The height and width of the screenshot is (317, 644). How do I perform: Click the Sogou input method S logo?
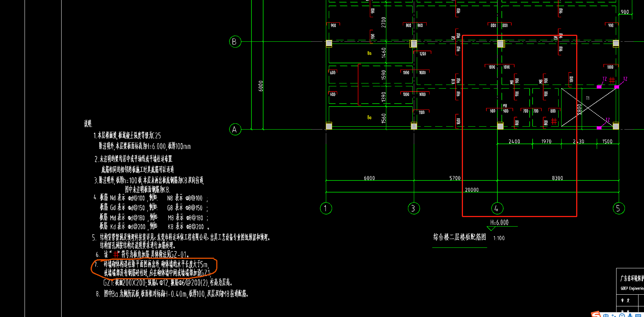pyautogui.click(x=596, y=315)
